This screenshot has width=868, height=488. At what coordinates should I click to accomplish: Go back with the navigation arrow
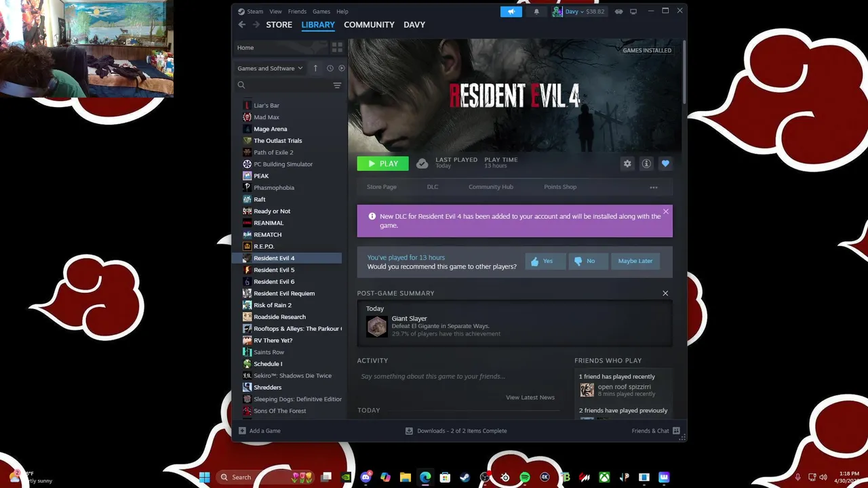[x=242, y=24]
